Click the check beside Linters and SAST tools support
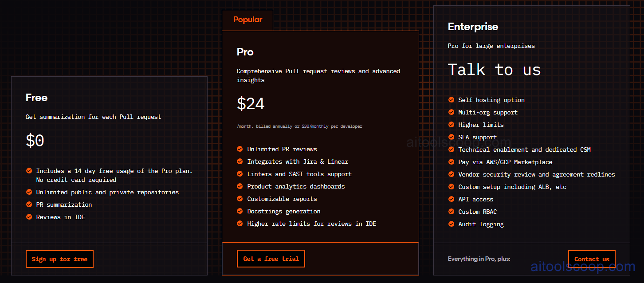This screenshot has width=644, height=283. point(240,174)
